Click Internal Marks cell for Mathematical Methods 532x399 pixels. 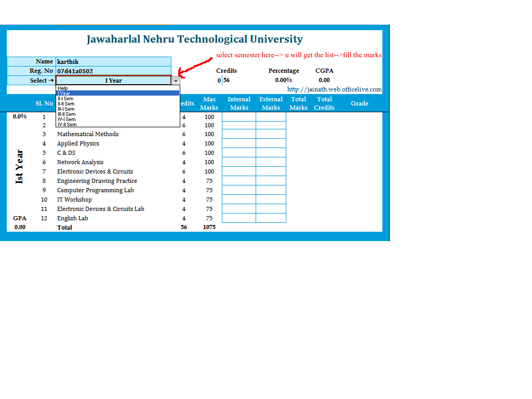[x=239, y=134]
